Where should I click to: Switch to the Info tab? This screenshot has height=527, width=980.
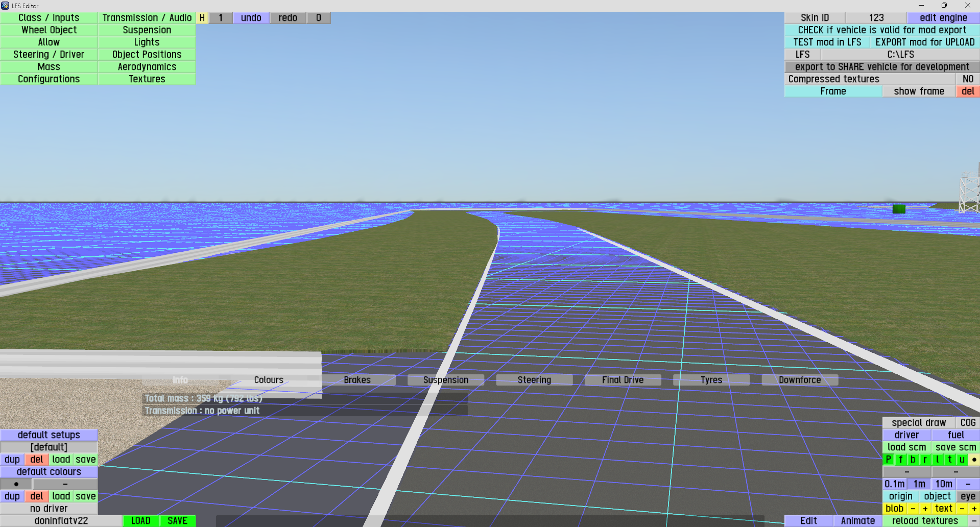[180, 380]
